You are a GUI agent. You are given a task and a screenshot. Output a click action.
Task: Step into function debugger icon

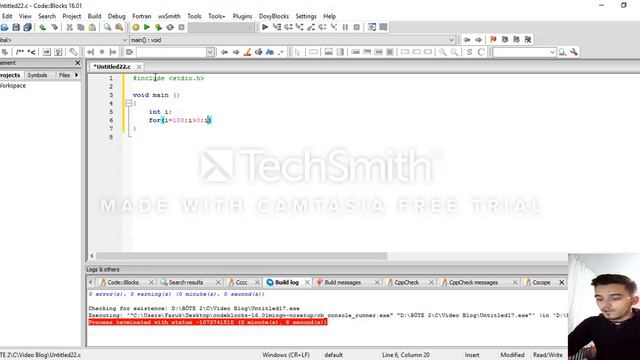tap(300, 27)
